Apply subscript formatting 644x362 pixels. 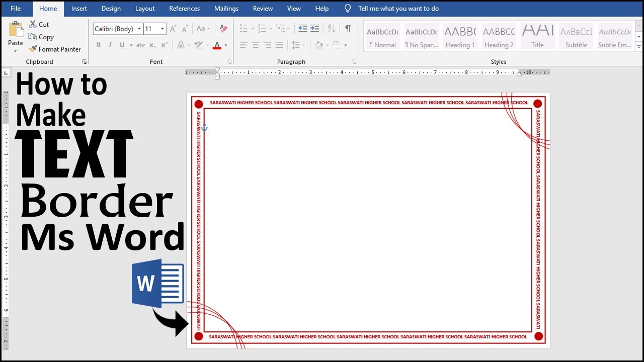click(152, 45)
